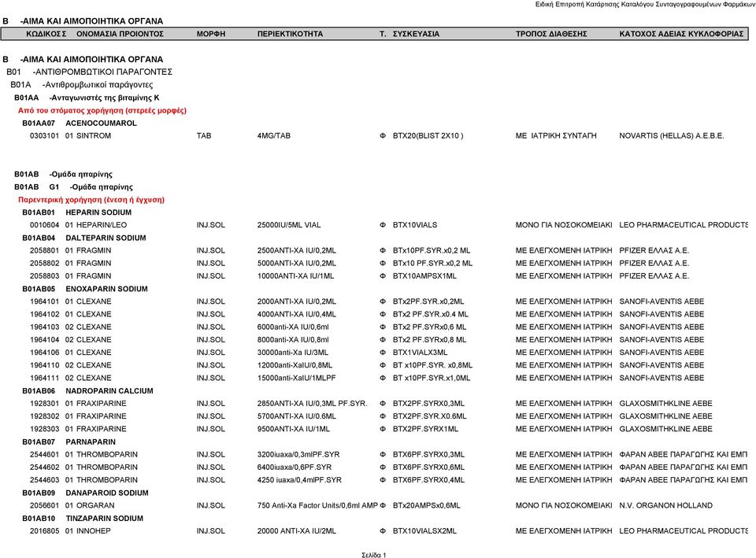Select the B01AA07 ACENOCOUMAROL entry
The width and height of the screenshot is (756, 558).
click(80, 123)
